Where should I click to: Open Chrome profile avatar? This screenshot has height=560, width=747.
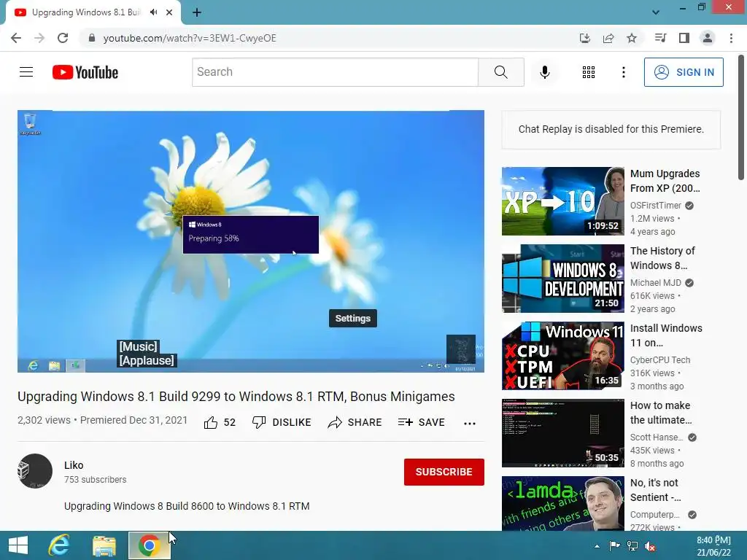[x=708, y=38]
